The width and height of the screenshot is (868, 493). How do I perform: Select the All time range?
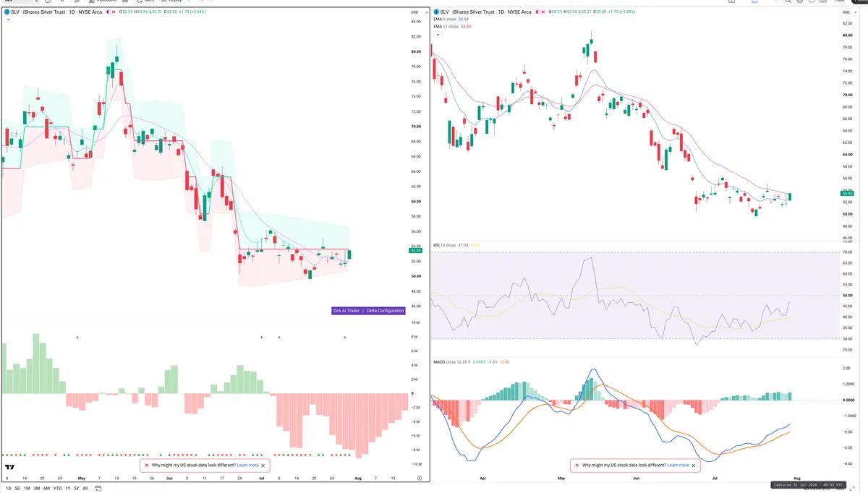coord(85,489)
